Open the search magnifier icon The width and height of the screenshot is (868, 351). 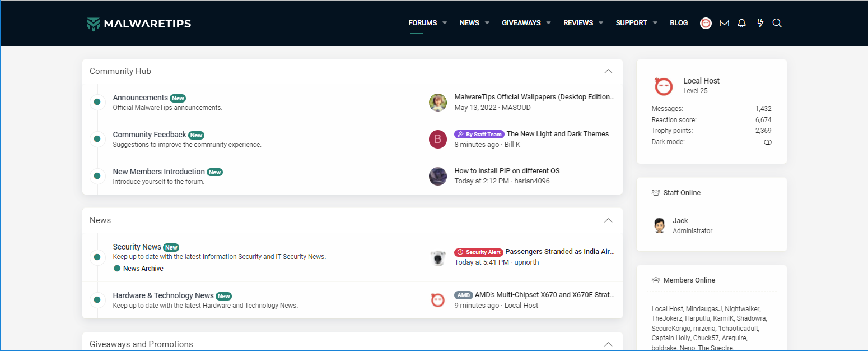(777, 23)
